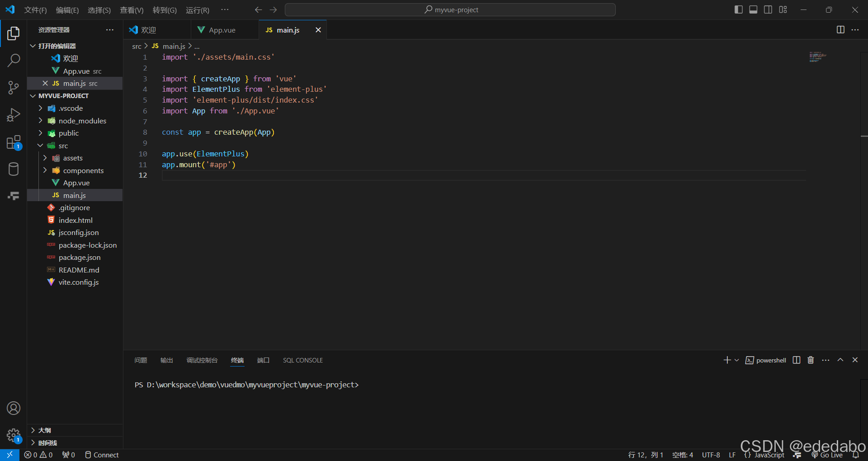Open the Source Control view

[14, 87]
